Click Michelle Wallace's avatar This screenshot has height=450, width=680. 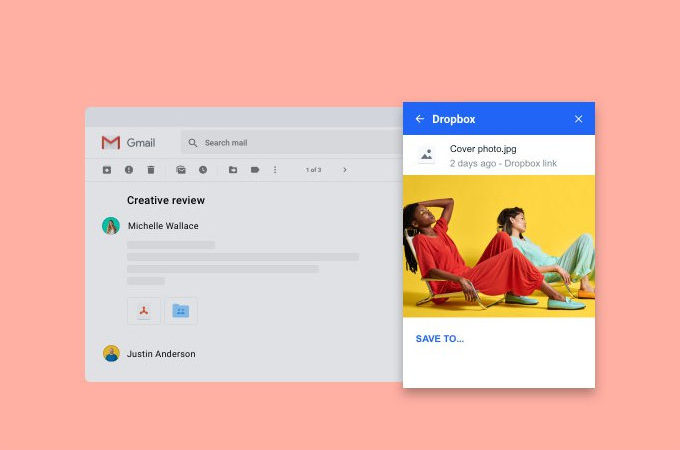coord(111,226)
